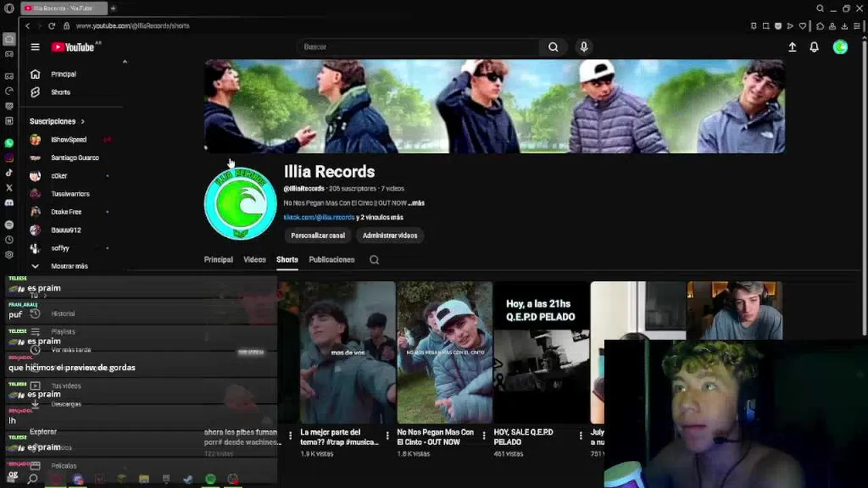Image resolution: width=868 pixels, height=488 pixels.
Task: Go back with the browser arrow
Action: click(x=27, y=26)
